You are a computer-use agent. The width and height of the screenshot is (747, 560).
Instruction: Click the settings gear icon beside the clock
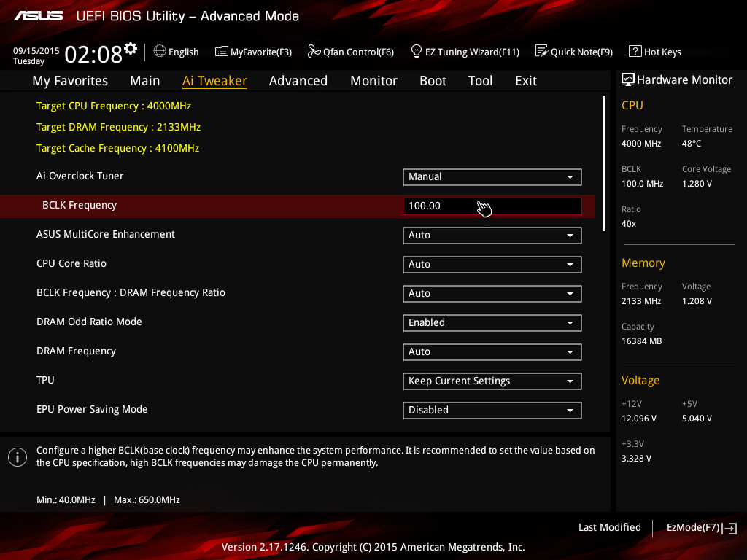pos(131,49)
